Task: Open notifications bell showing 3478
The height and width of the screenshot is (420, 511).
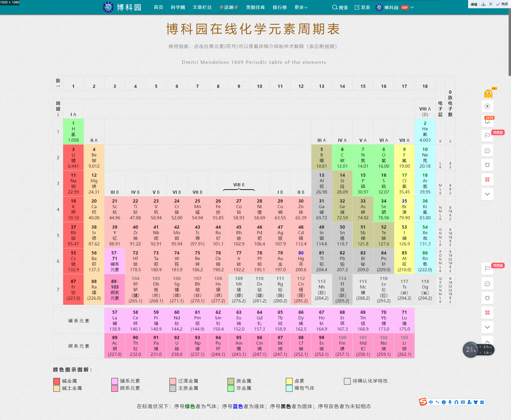Action: tap(487, 121)
